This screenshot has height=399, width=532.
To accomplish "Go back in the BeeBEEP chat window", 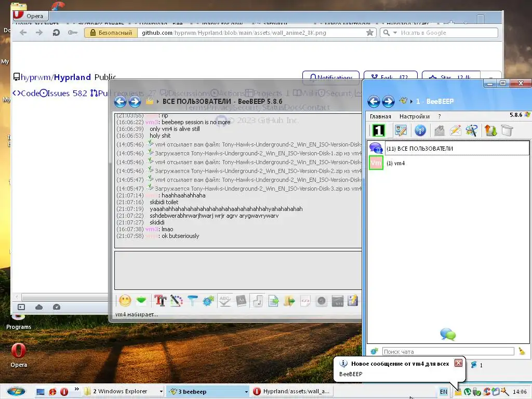I will click(120, 101).
